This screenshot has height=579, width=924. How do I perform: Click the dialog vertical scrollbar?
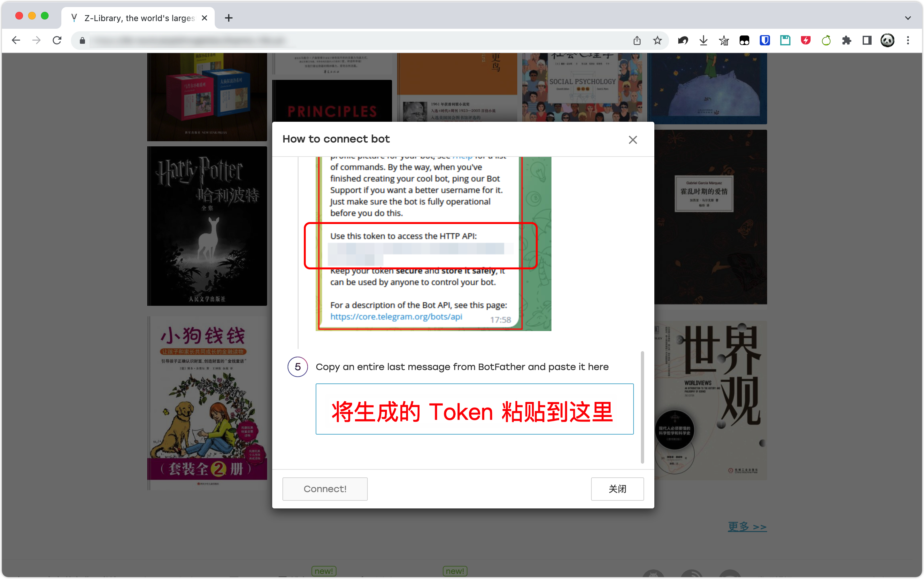click(x=642, y=407)
